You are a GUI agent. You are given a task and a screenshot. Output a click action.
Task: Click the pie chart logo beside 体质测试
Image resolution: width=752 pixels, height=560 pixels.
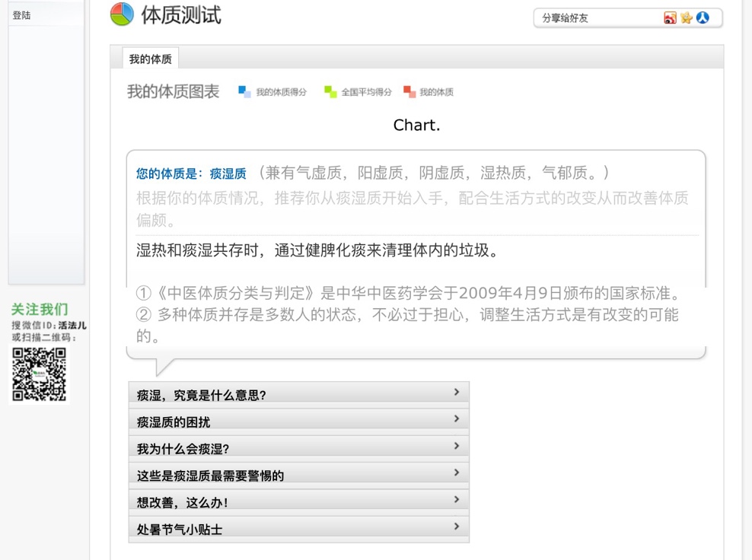coord(122,14)
